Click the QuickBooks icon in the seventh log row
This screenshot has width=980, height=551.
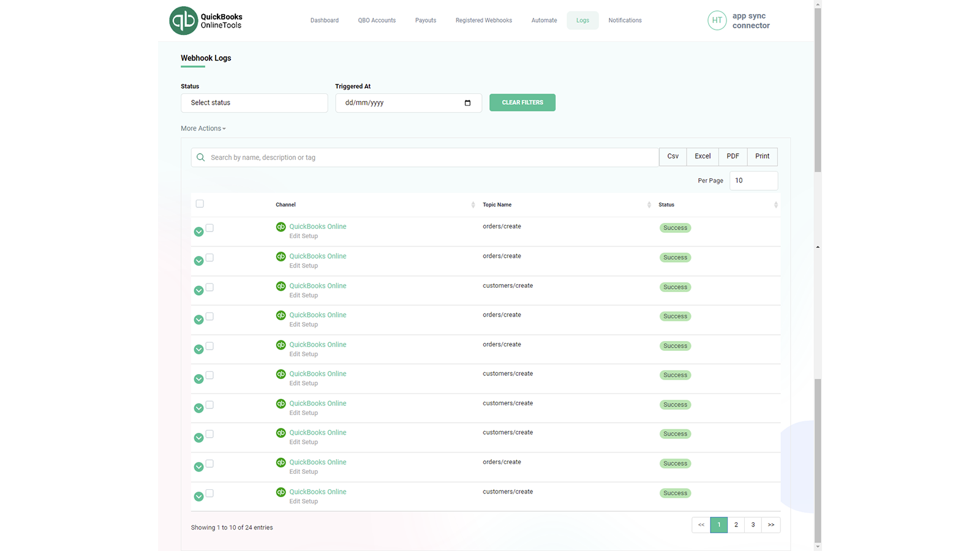point(281,403)
